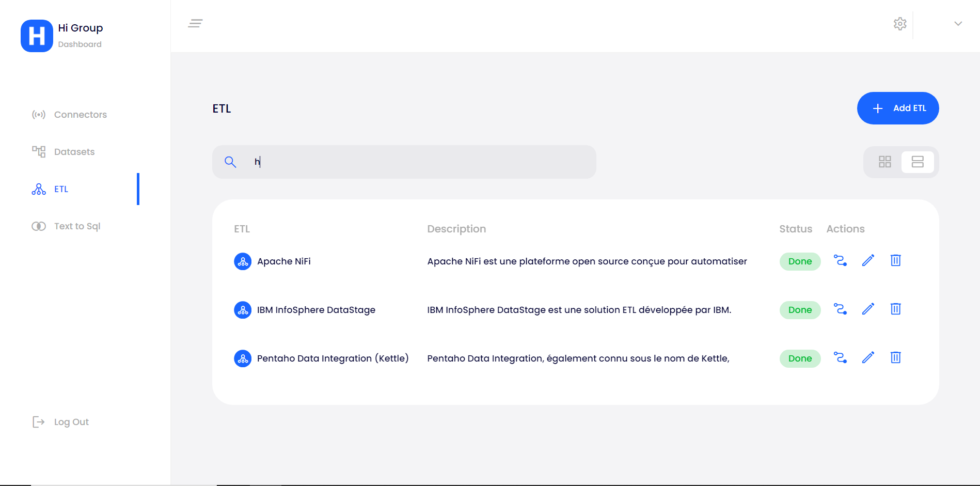
Task: Click the Log Out door arrow icon
Action: coord(39,422)
